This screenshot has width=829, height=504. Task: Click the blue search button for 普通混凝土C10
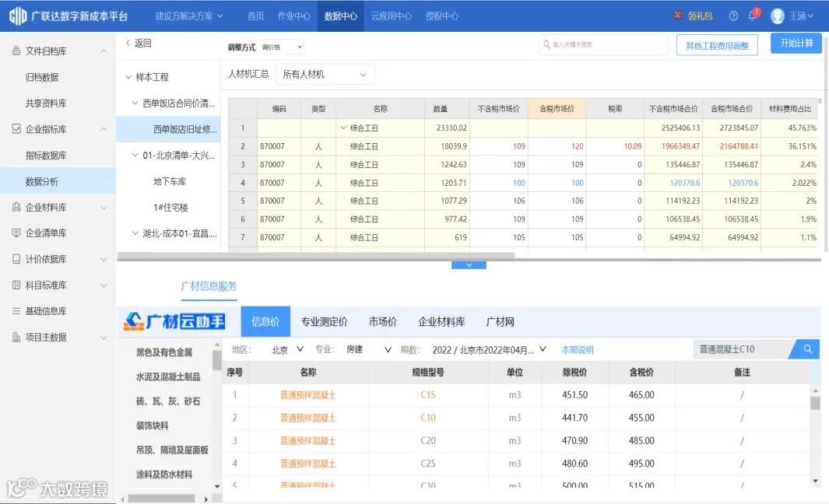pos(807,348)
